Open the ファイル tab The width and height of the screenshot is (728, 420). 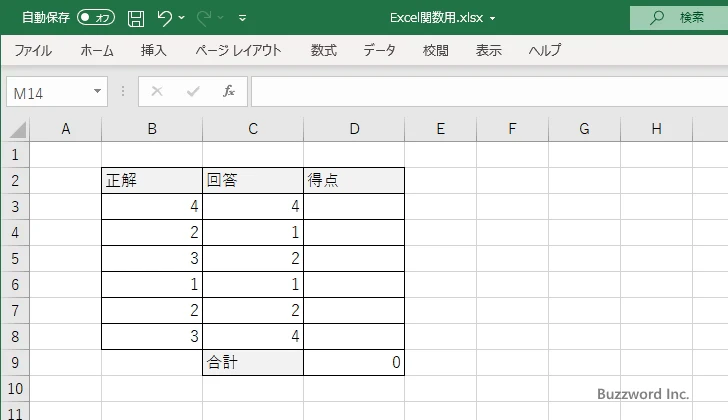[x=33, y=50]
